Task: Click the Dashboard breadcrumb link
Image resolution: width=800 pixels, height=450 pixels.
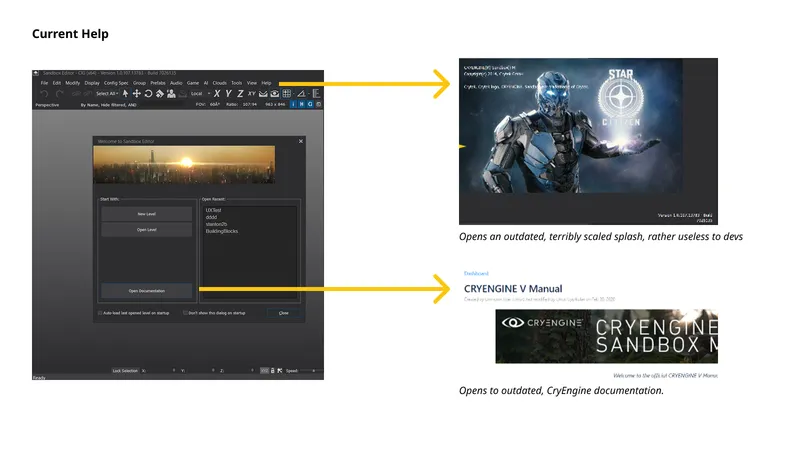Action: click(476, 273)
